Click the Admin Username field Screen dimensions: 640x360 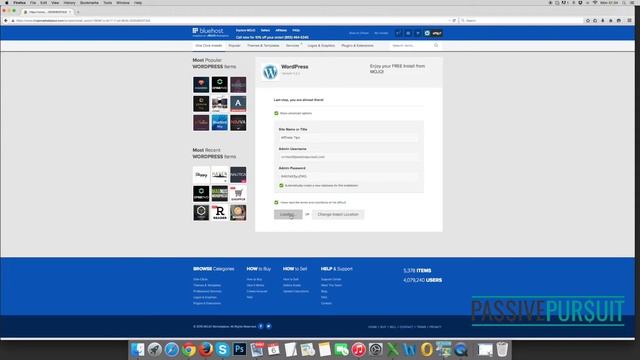tap(349, 157)
